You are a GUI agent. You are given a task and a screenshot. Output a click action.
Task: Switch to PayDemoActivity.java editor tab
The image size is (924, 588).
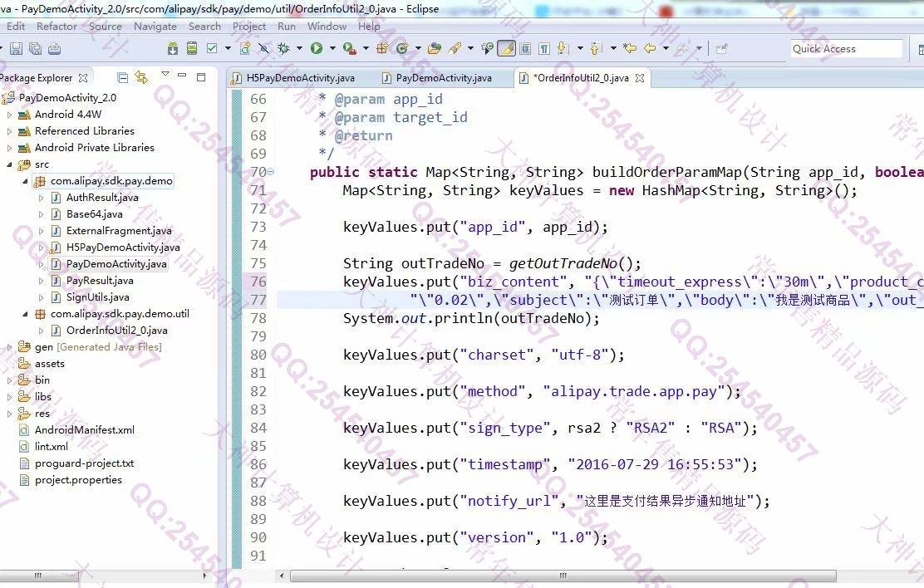click(x=437, y=78)
